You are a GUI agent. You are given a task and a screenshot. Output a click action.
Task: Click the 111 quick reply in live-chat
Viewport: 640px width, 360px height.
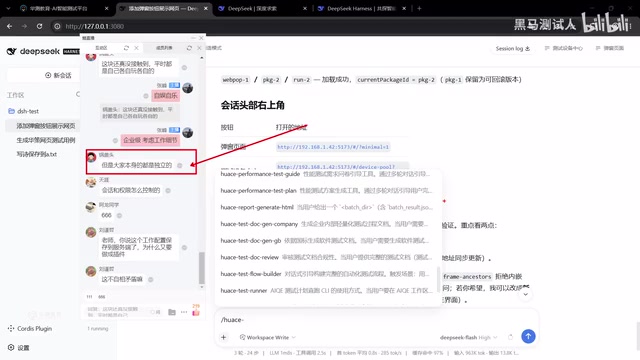click(89, 297)
